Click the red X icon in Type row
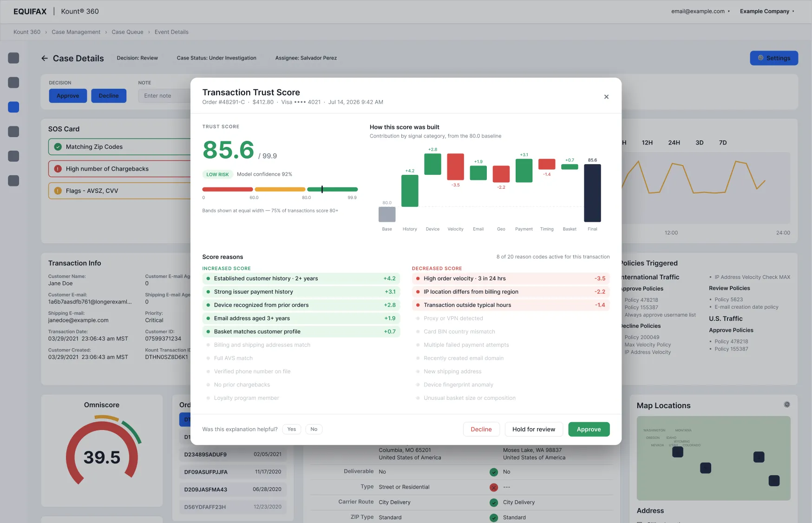Image resolution: width=812 pixels, height=523 pixels. coord(494,487)
